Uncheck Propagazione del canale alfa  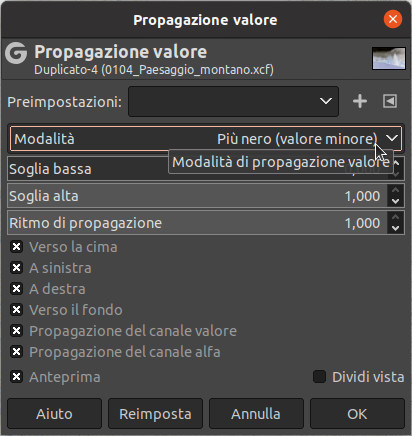point(16,352)
